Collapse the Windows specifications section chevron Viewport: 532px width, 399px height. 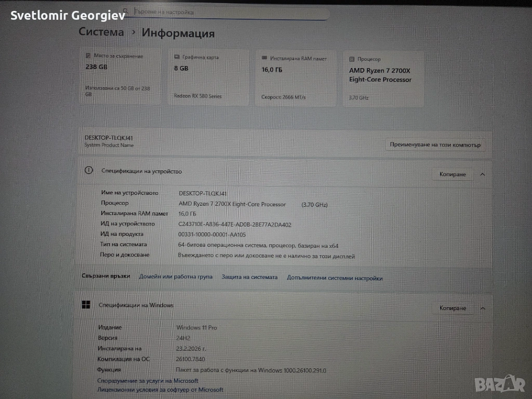click(x=483, y=308)
